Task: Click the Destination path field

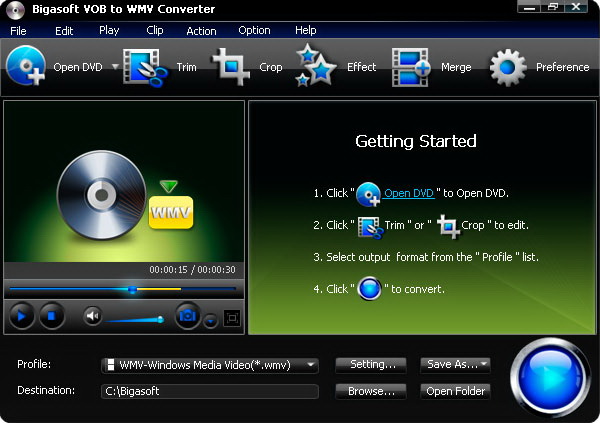Action: [x=210, y=391]
